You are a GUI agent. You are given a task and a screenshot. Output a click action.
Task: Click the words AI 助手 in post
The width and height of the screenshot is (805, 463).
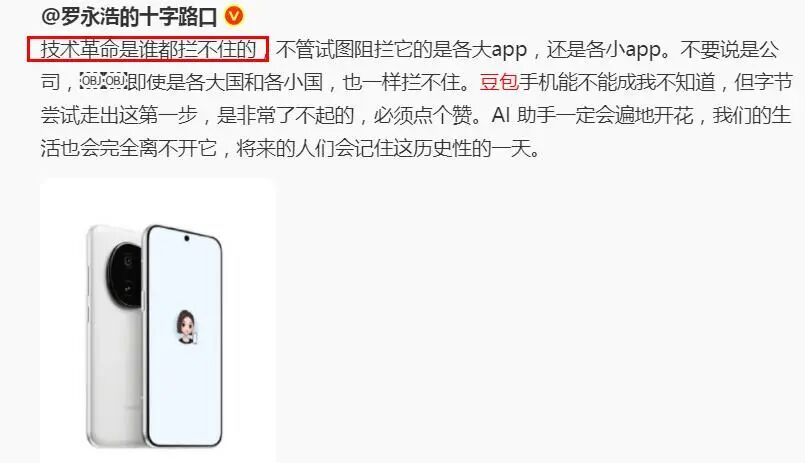(x=524, y=115)
